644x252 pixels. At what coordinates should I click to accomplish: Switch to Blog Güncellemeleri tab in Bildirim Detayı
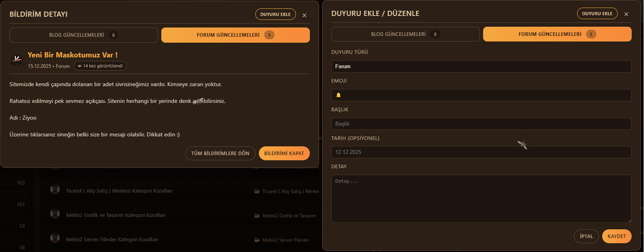[x=84, y=35]
